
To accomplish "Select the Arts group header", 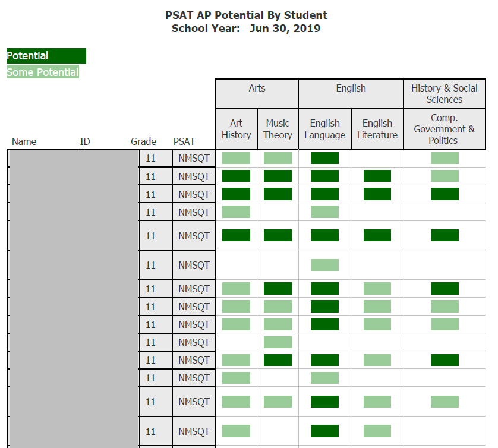I will click(257, 93).
